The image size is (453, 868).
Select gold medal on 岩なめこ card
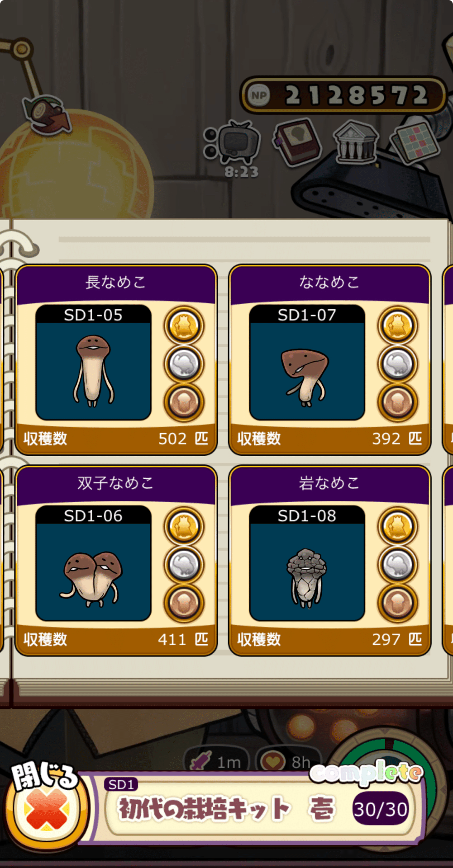click(x=398, y=526)
